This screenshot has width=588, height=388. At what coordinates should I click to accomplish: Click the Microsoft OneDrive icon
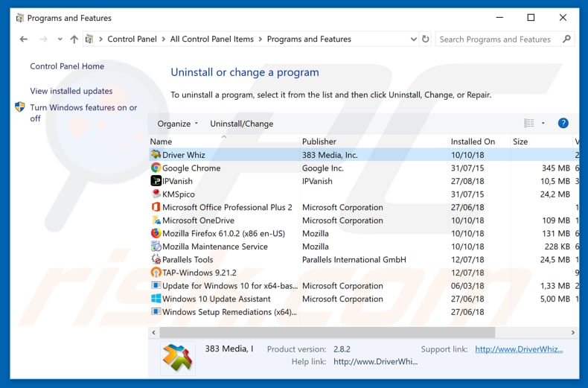click(x=156, y=220)
